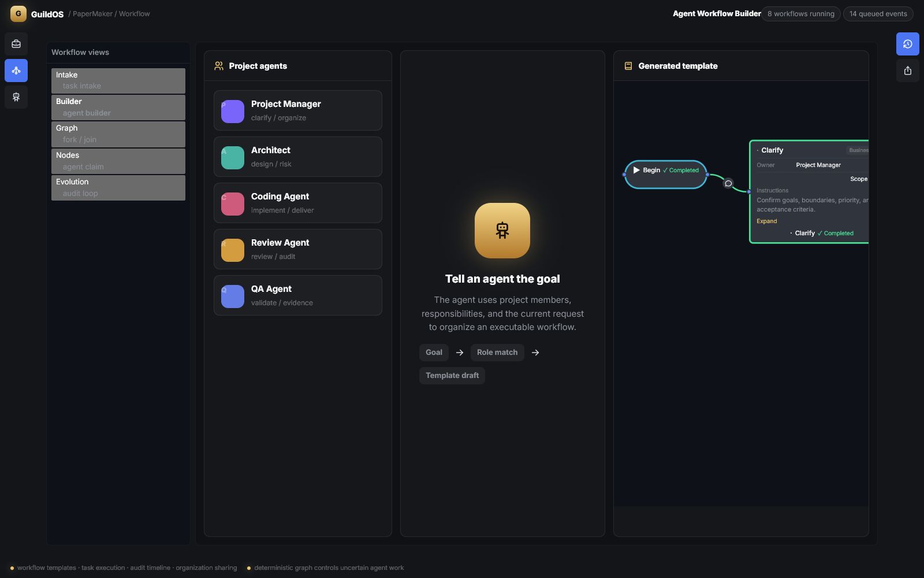Open the robot agent sidebar icon
Screen dimensions: 924x578
[x=16, y=97]
